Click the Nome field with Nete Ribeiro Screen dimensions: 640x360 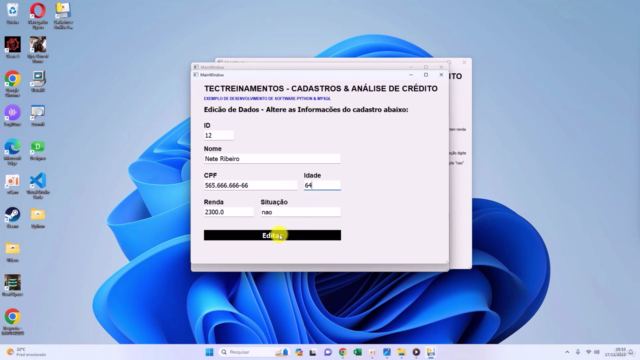[x=272, y=159]
